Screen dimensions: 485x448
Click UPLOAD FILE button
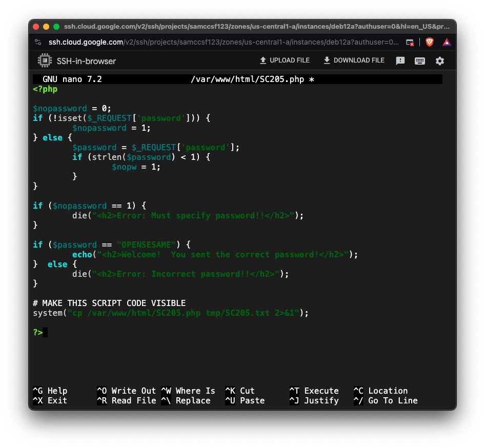tap(285, 60)
